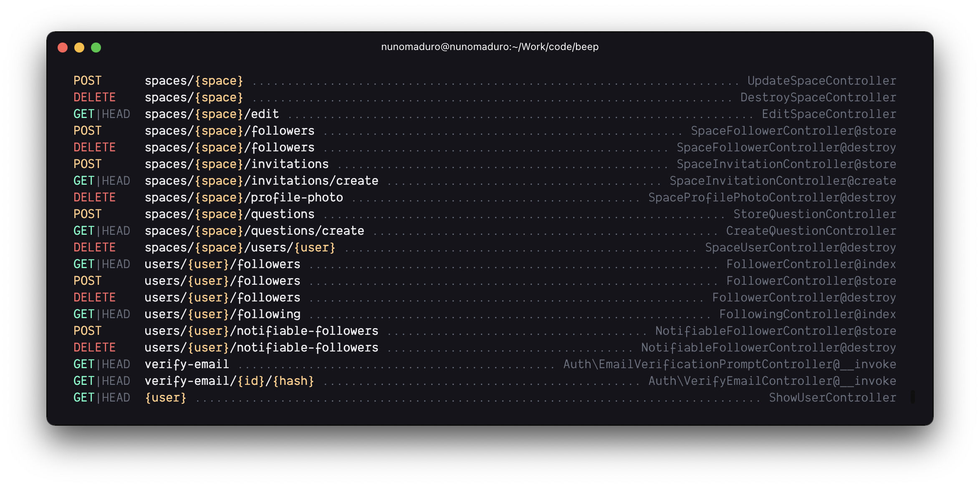Select the POST method on spaces/{space}
The height and width of the screenshot is (487, 980).
tap(87, 80)
